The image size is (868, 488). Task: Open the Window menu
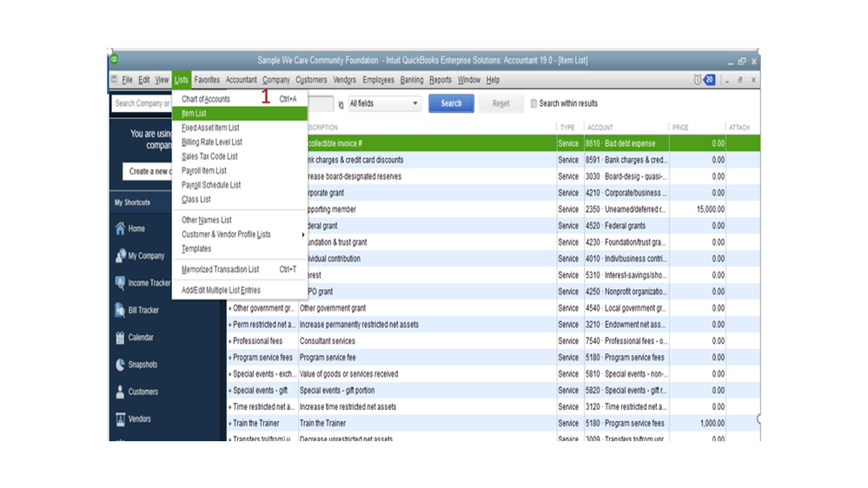click(469, 80)
